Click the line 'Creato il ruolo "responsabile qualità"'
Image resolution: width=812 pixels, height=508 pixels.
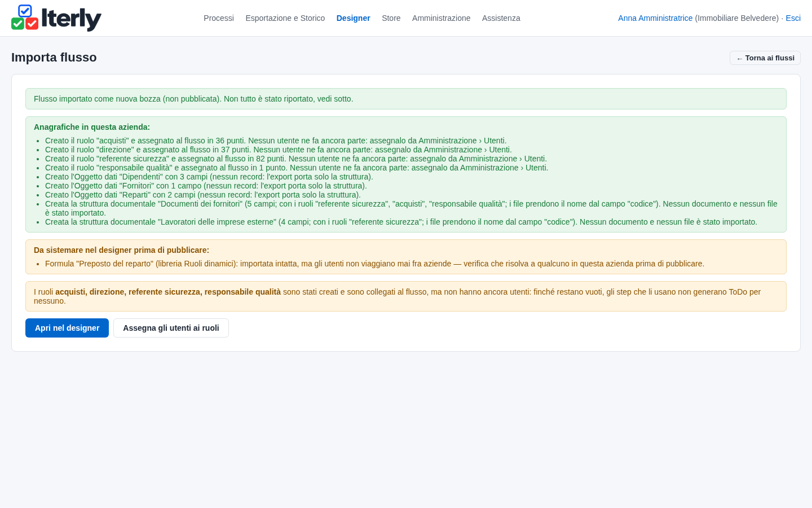(x=297, y=168)
